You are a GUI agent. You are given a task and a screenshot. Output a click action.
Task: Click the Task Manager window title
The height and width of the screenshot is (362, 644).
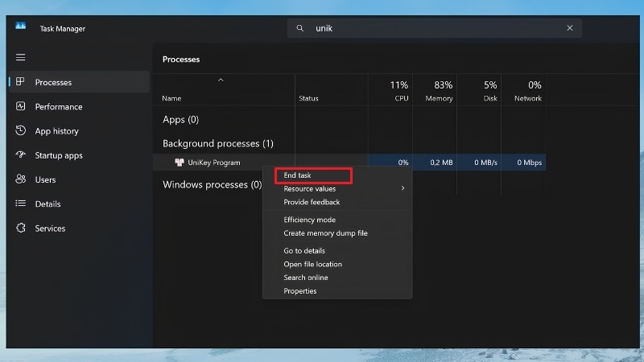(x=63, y=29)
